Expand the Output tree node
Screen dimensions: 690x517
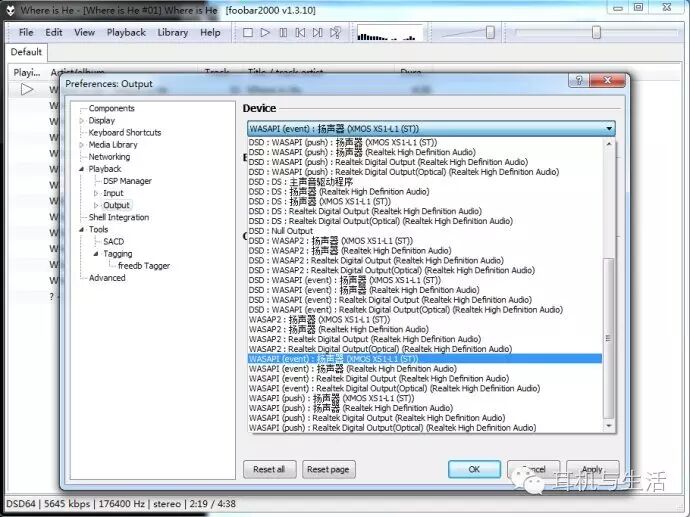[x=96, y=205]
